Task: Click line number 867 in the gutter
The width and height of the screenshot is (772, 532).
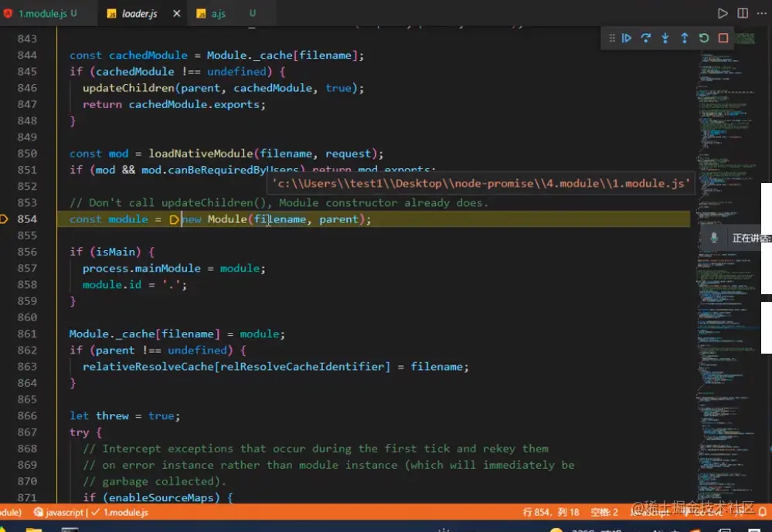Action: point(27,432)
